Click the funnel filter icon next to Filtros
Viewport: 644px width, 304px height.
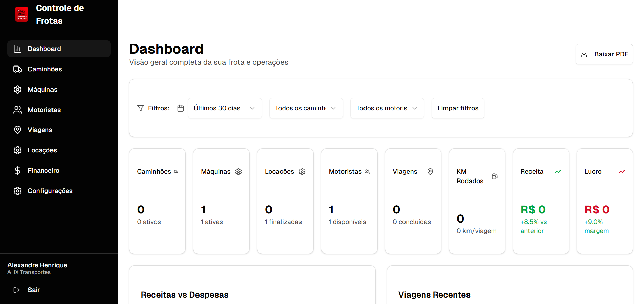[141, 108]
